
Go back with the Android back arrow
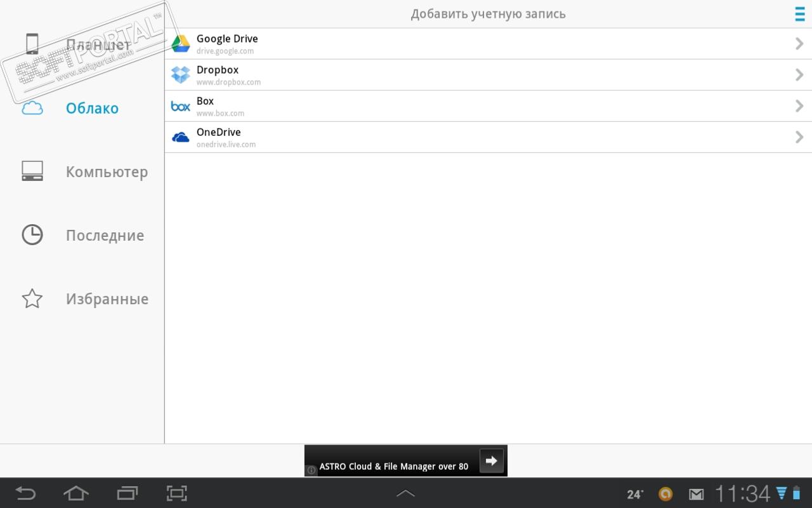pyautogui.click(x=25, y=493)
